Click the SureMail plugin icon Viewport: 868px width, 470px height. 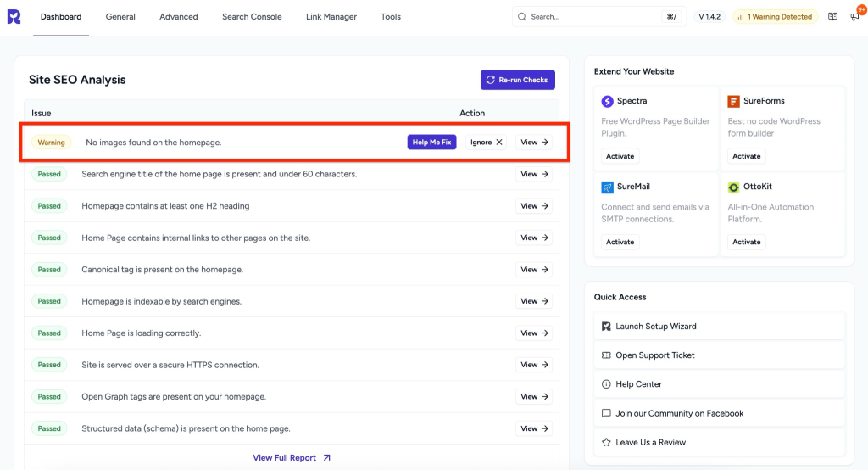click(x=608, y=187)
